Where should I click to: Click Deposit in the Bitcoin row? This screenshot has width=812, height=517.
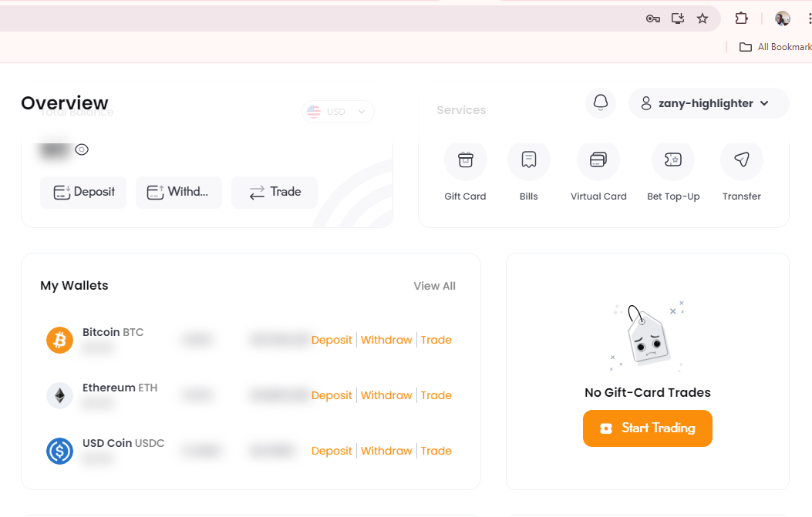pyautogui.click(x=332, y=340)
